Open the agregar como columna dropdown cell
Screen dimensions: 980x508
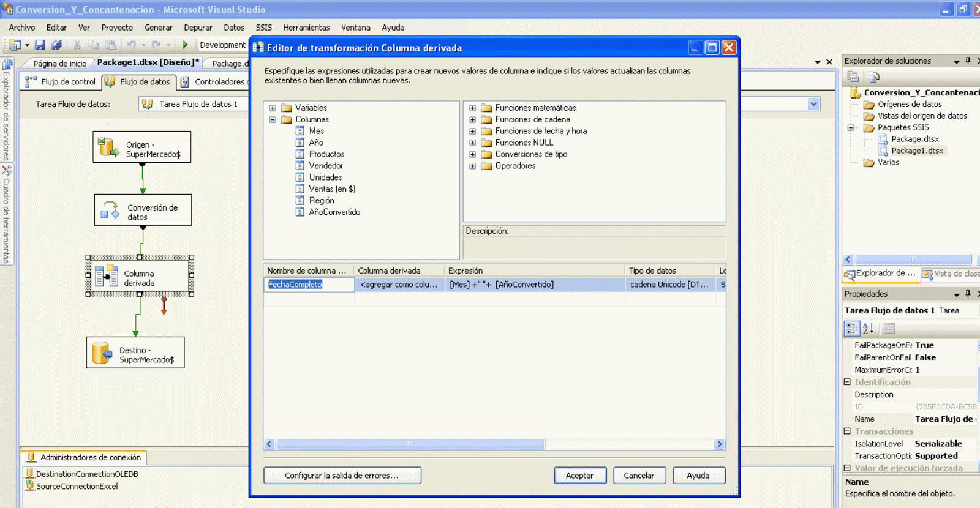399,284
